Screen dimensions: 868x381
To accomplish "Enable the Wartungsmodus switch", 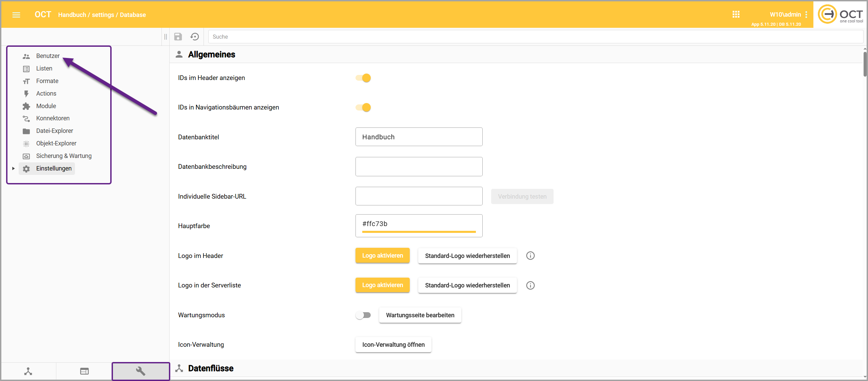I will coord(363,315).
